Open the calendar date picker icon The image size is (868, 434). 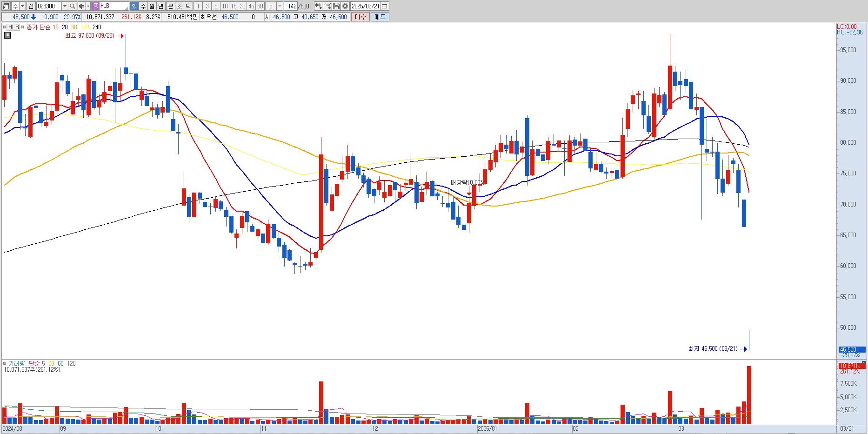(384, 6)
